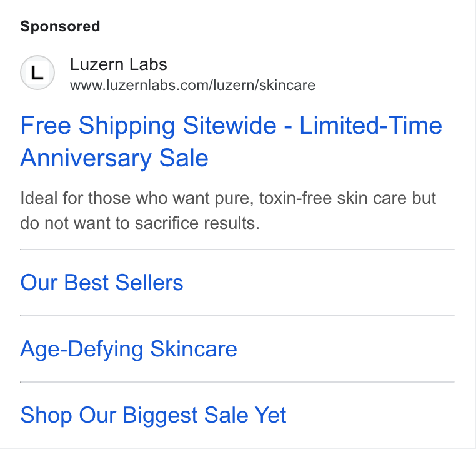Click the Limited-Time portion of the headline

[x=370, y=125]
